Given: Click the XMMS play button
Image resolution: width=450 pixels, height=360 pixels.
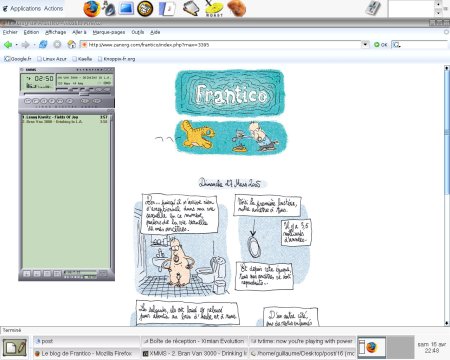Looking at the screenshot, I should tap(36, 101).
